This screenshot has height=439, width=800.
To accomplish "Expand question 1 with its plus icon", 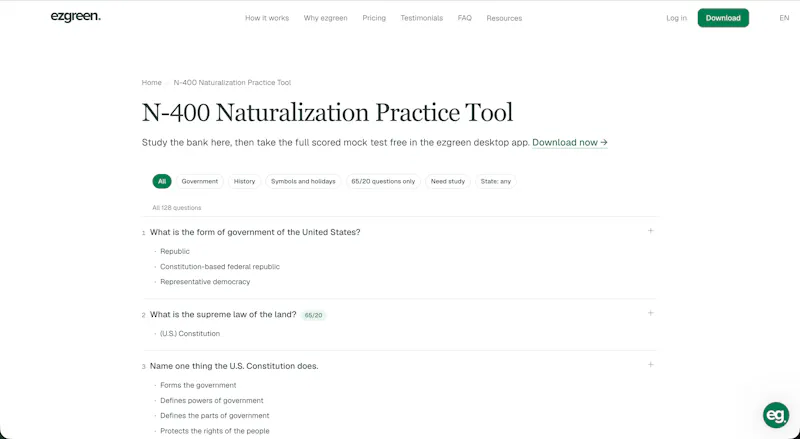I will pos(651,231).
